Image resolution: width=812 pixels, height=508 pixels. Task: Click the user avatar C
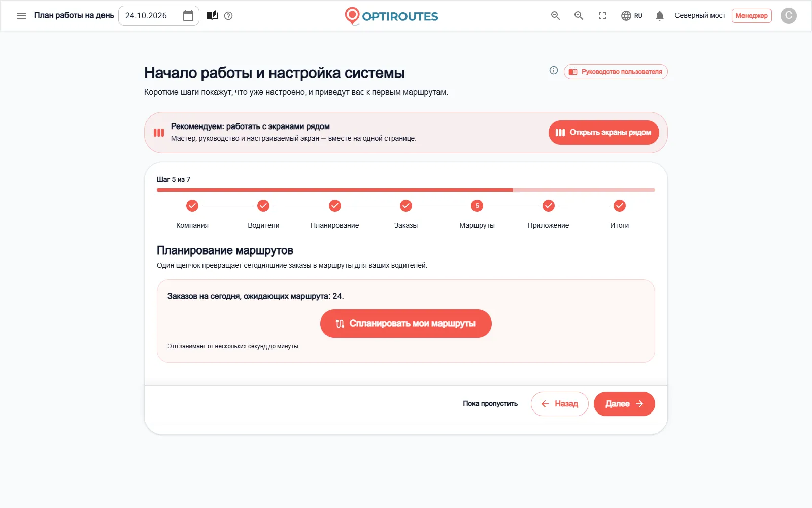pyautogui.click(x=788, y=16)
